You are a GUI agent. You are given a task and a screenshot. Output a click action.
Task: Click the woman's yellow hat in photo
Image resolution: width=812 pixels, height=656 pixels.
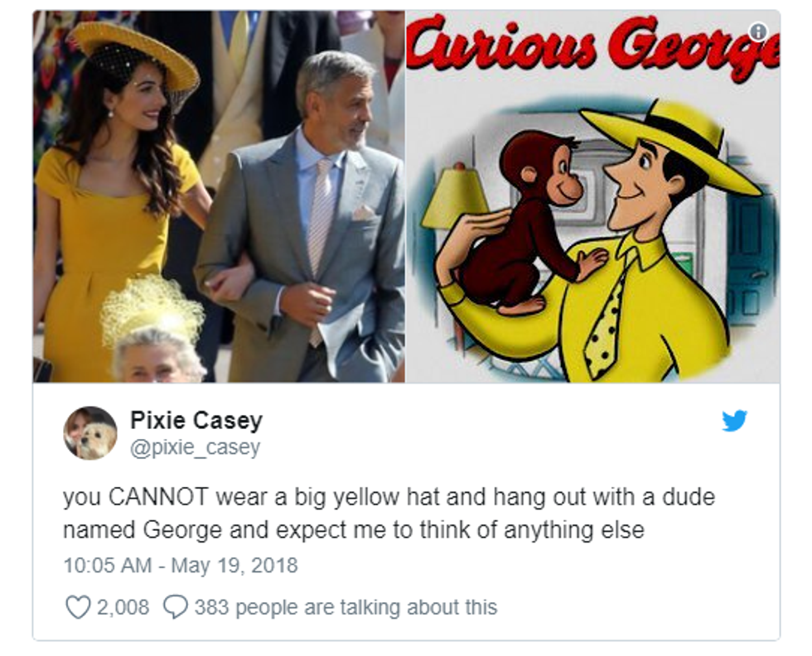point(134,55)
